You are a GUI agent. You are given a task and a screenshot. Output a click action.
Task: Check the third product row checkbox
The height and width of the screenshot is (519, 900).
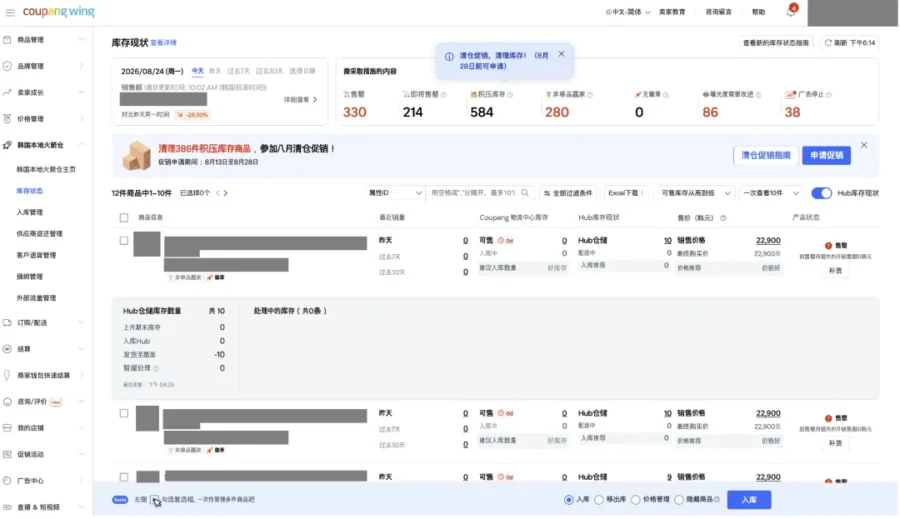click(x=124, y=478)
